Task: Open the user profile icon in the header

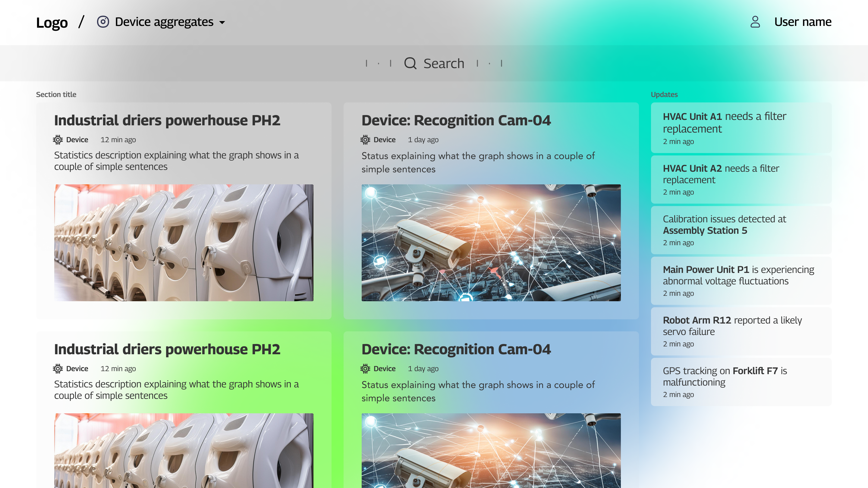Action: [x=755, y=22]
